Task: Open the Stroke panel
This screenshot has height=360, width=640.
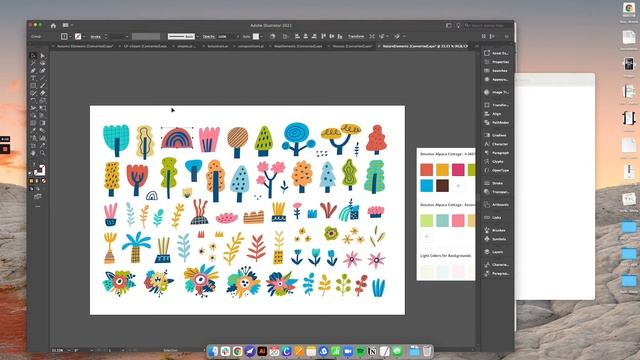Action: click(496, 183)
